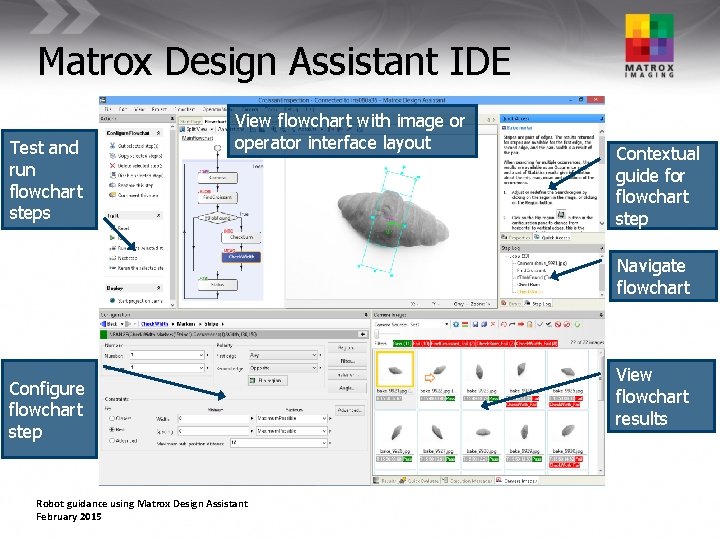The height and width of the screenshot is (540, 720).
Task: Open the Maximum association distance dropdown
Action: click(x=324, y=443)
